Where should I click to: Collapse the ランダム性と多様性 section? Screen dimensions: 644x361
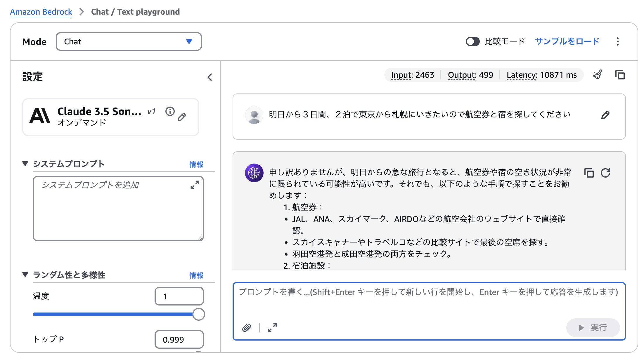pyautogui.click(x=25, y=275)
